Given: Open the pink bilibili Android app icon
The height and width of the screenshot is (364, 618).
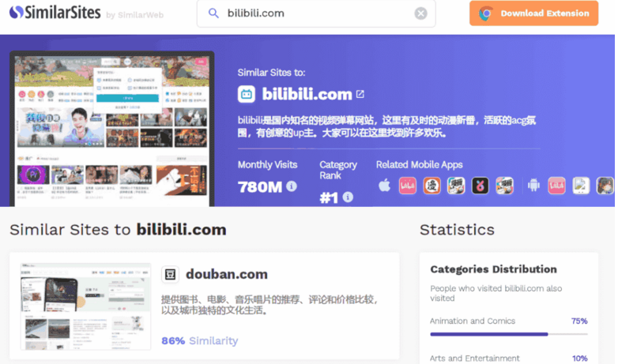Looking at the screenshot, I should [556, 186].
